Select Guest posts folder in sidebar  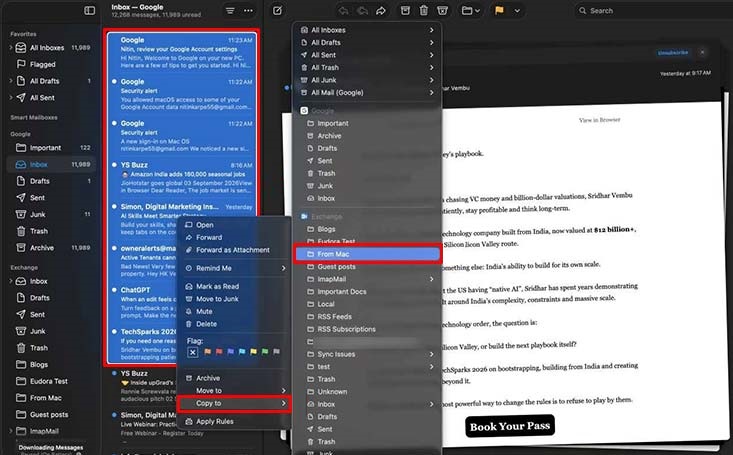pyautogui.click(x=51, y=414)
